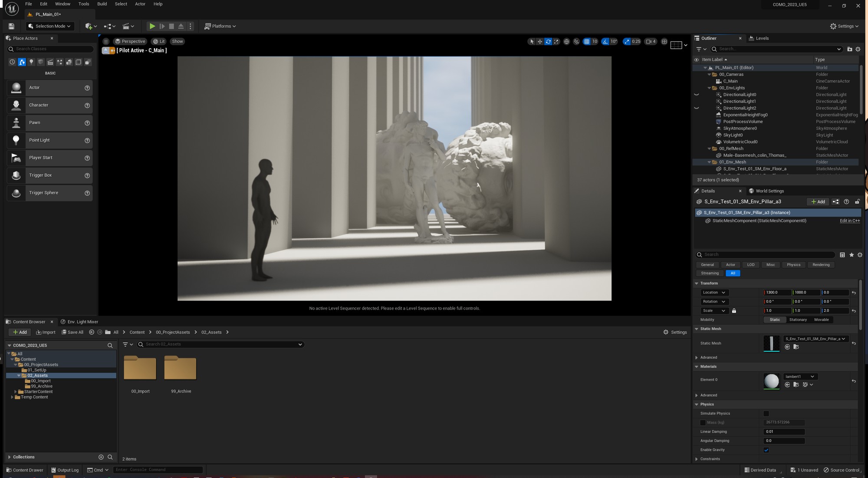This screenshot has width=868, height=478.
Task: Set Mobility to Movable
Action: (821, 320)
